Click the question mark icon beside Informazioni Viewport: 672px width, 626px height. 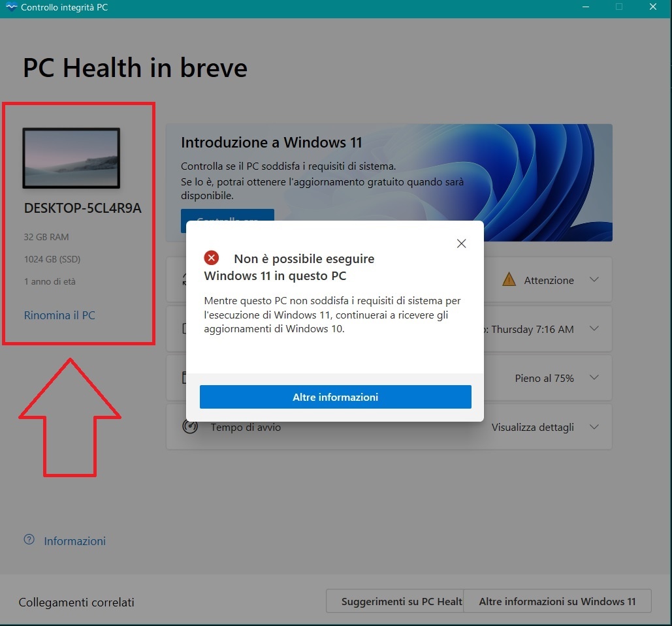[x=29, y=539]
